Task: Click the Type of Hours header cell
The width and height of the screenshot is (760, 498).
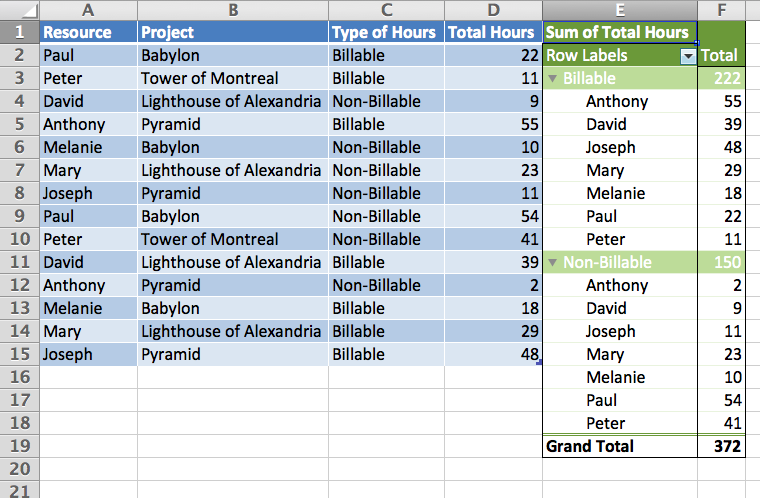Action: (386, 32)
